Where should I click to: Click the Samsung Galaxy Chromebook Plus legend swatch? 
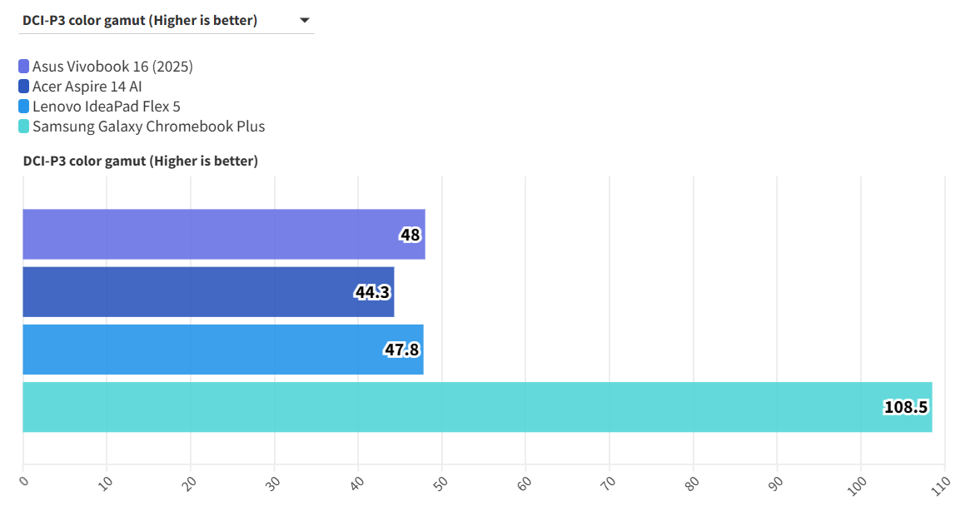[x=23, y=126]
